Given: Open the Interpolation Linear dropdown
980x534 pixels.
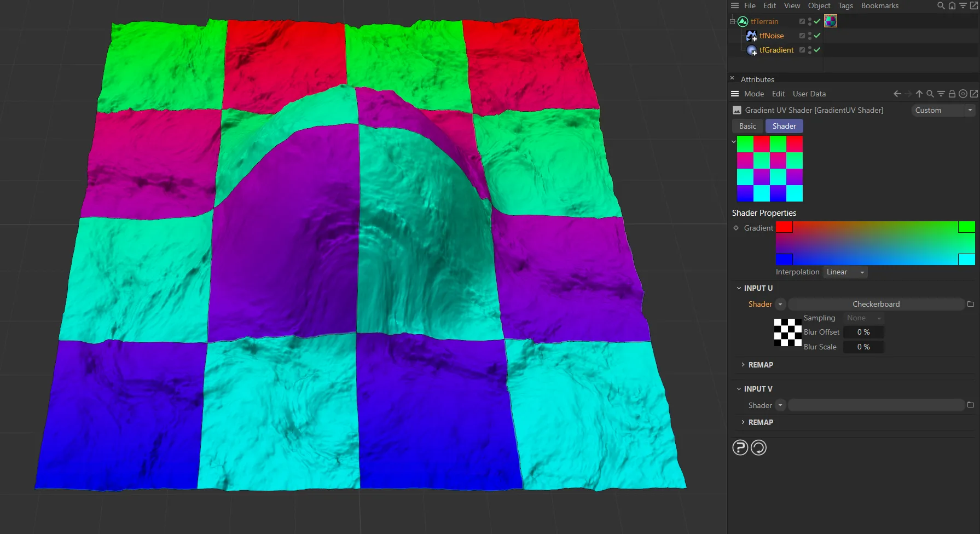Looking at the screenshot, I should click(845, 272).
